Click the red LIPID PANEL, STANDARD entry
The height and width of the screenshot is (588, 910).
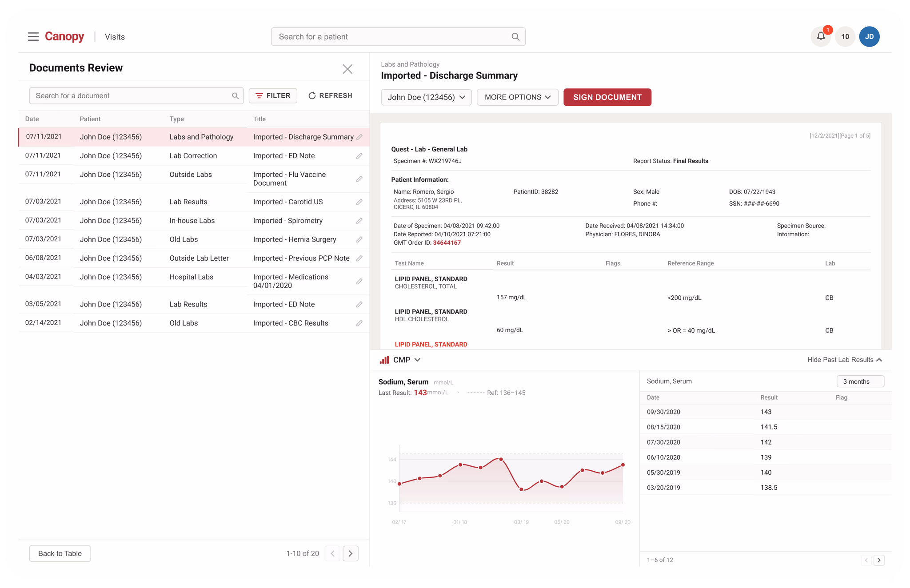[431, 345]
